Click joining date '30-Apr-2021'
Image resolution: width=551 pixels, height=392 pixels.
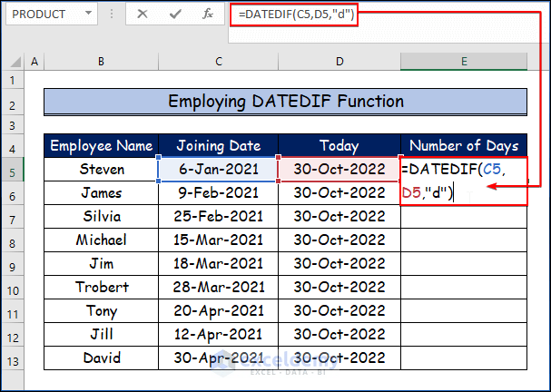(x=218, y=358)
